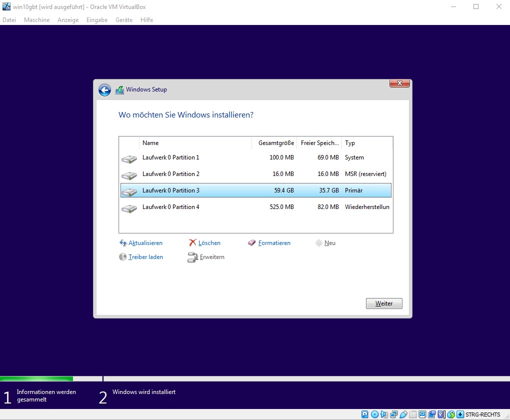Click the hard disk status bar icon
510x420 pixels.
tap(364, 414)
